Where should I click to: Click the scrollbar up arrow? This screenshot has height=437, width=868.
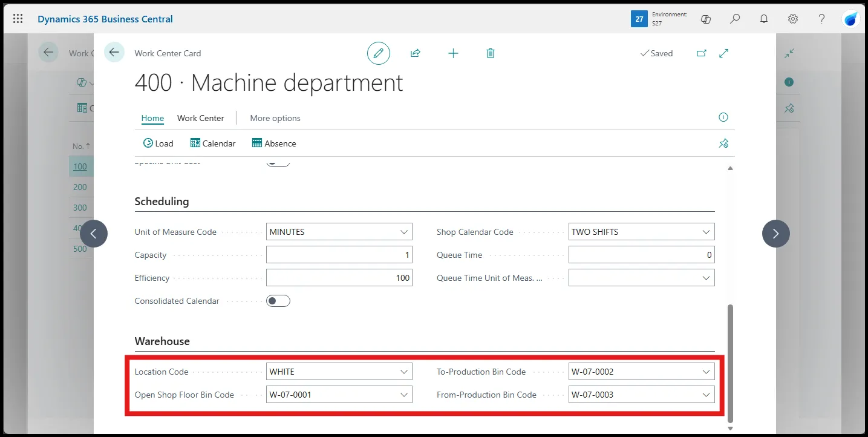pos(730,168)
